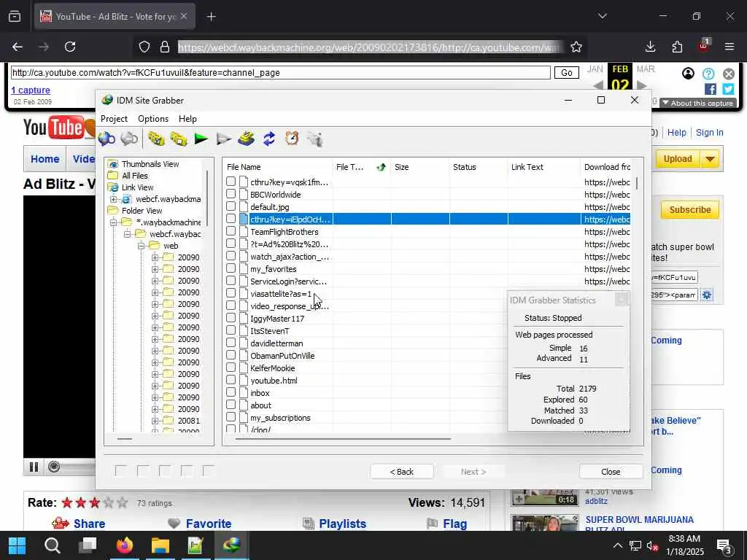Check the box for davidletterman
Screen dimensions: 747x560
[231, 343]
